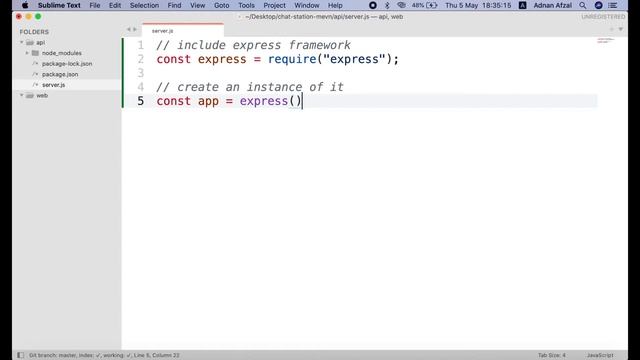
Task: Select the web folder in sidebar
Action: point(42,96)
